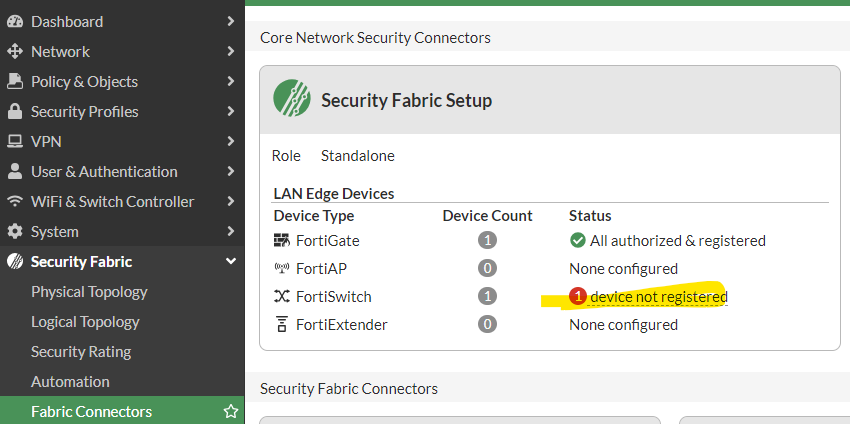850x424 pixels.
Task: Favorite Fabric Connectors with star icon
Action: tap(231, 411)
